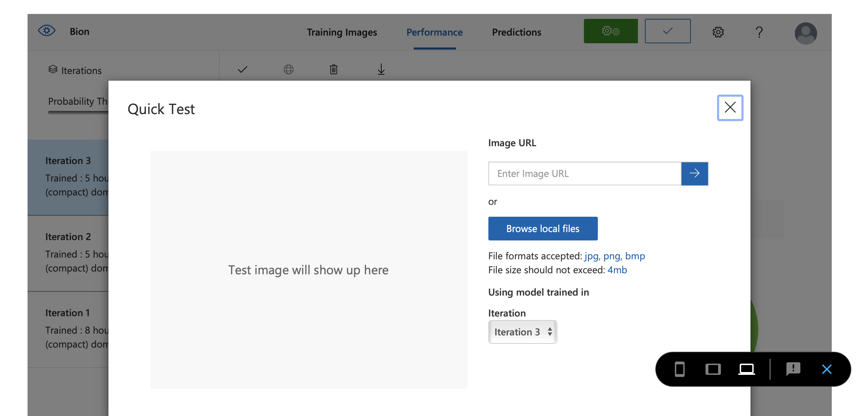This screenshot has width=868, height=416.
Task: Click the Enter Image URL field
Action: 585,173
